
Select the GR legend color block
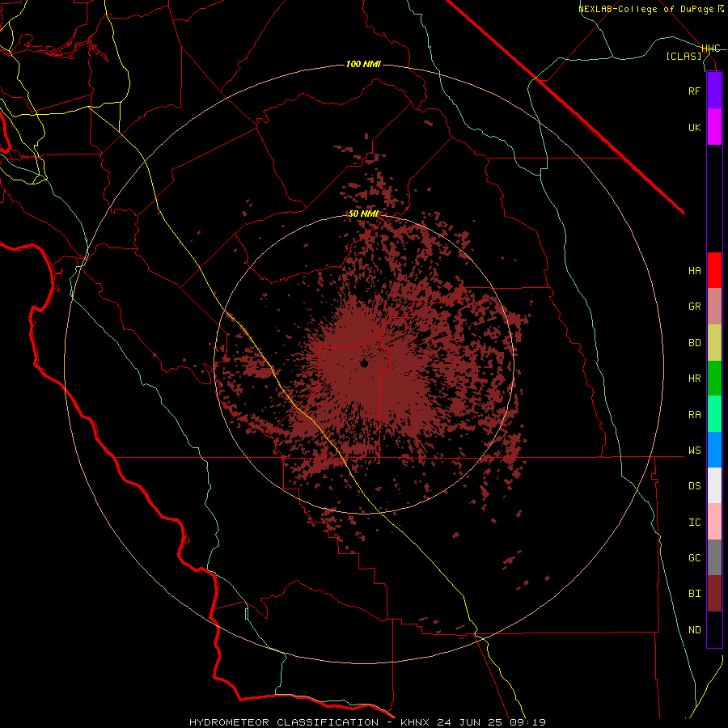[714, 307]
